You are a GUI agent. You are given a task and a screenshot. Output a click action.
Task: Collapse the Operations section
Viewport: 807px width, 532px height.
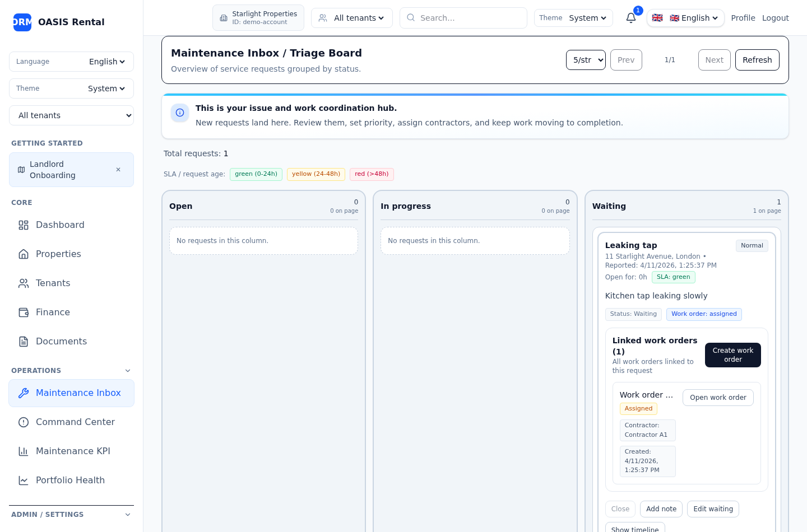[x=128, y=371]
